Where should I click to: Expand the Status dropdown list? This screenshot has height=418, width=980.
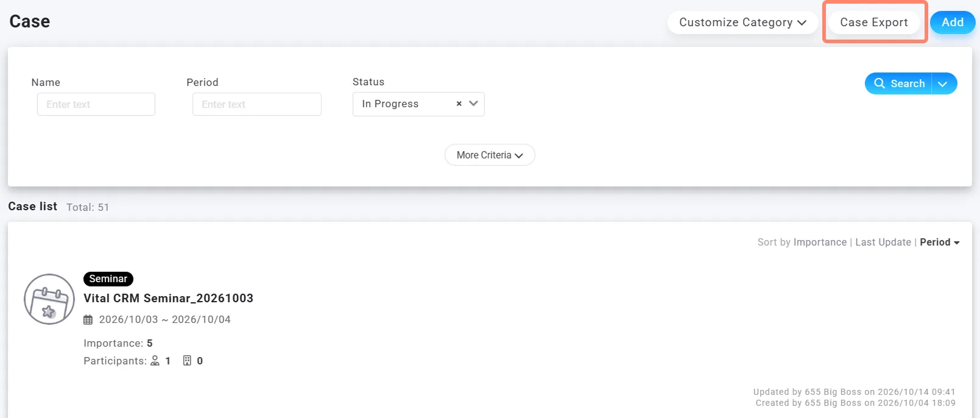[473, 104]
